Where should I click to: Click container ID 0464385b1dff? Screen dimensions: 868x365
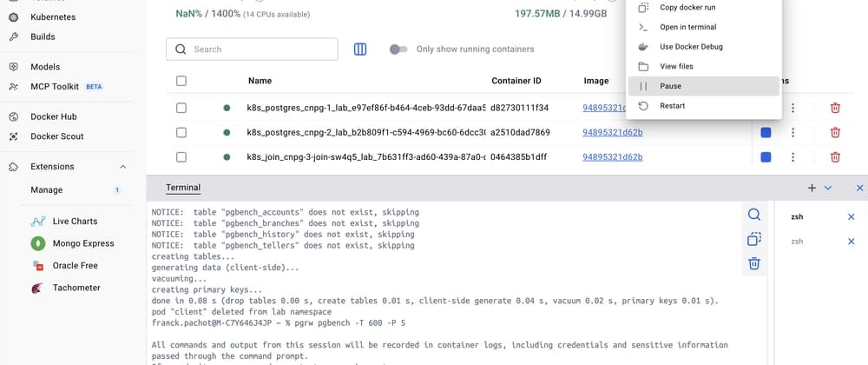click(519, 157)
